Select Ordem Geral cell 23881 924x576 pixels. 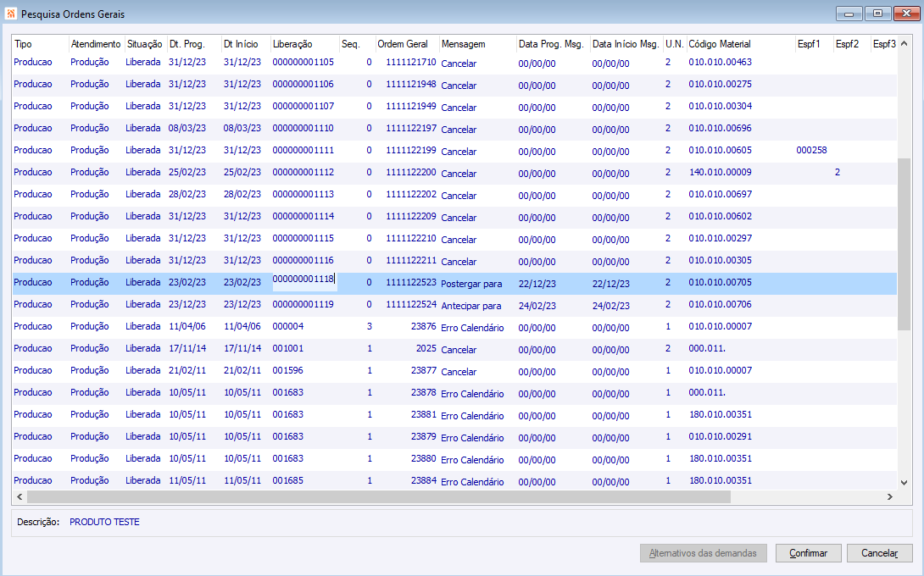[424, 414]
